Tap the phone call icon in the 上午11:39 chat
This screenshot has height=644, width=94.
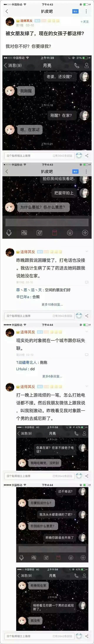(76, 65)
